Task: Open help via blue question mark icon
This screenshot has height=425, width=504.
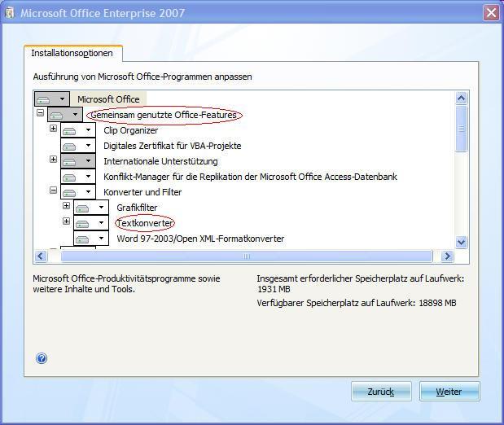Action: click(x=42, y=358)
